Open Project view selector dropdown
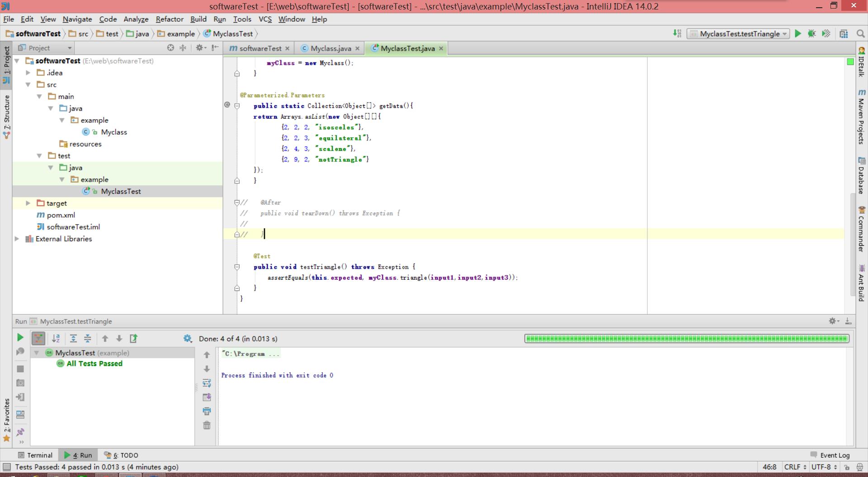The width and height of the screenshot is (868, 477). 44,48
